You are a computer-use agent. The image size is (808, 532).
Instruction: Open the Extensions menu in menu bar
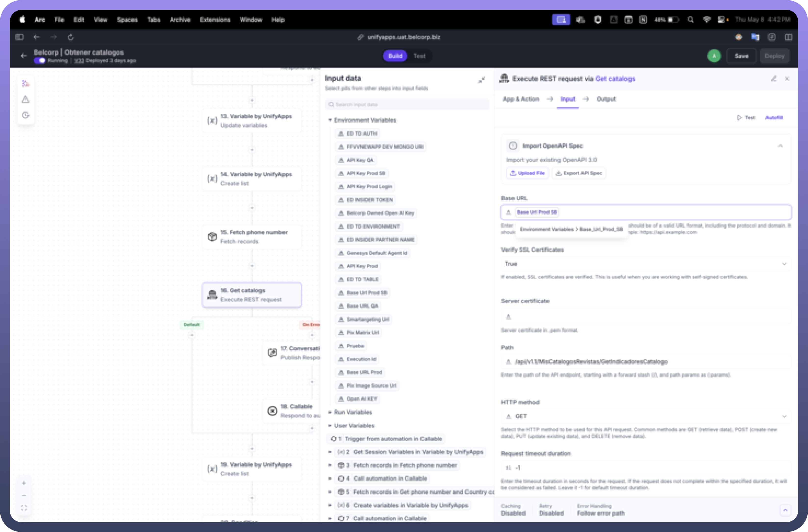click(215, 20)
